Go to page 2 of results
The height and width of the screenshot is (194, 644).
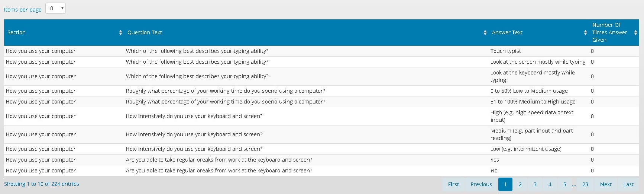(x=520, y=184)
